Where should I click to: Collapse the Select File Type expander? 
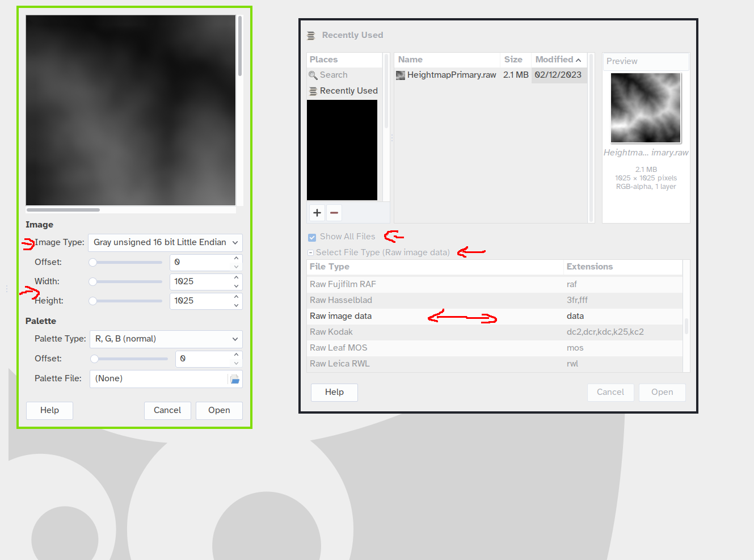pyautogui.click(x=311, y=252)
